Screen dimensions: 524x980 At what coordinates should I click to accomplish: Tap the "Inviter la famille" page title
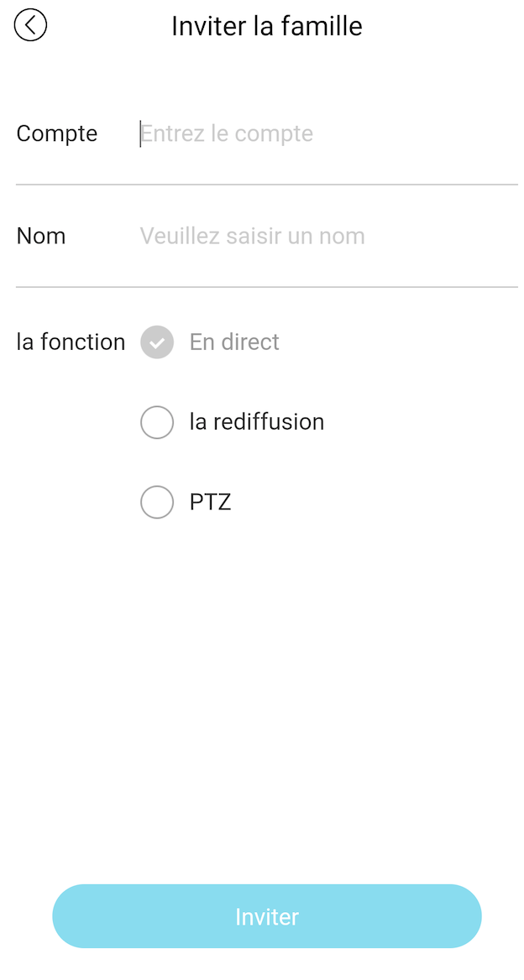(267, 26)
